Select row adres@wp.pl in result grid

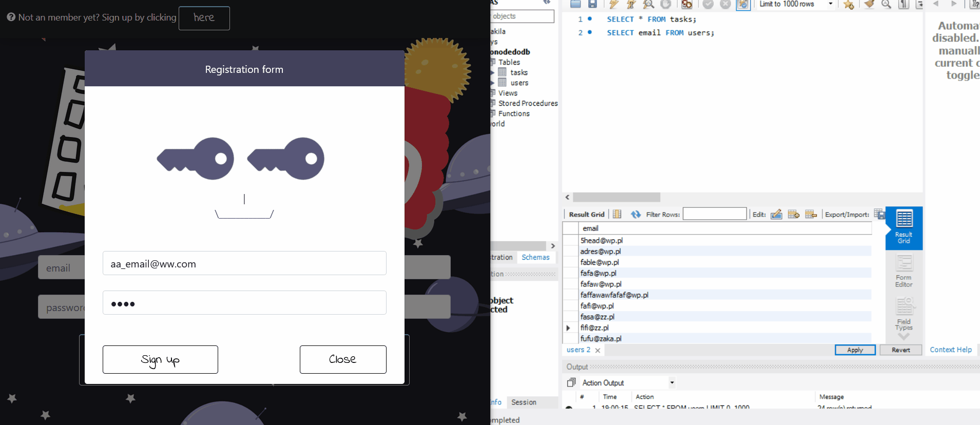tap(725, 251)
